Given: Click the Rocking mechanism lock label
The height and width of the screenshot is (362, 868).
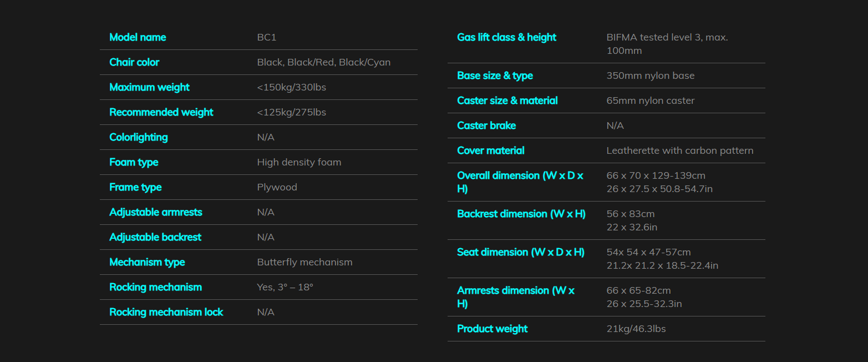Looking at the screenshot, I should click(166, 312).
